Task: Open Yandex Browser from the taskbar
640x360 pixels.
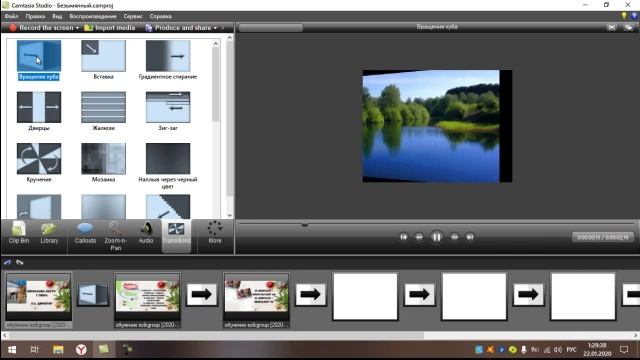Action: tap(81, 350)
